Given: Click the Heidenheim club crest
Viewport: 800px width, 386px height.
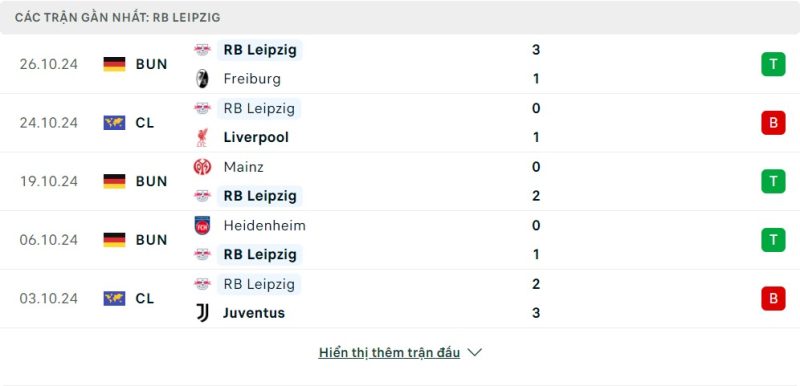Looking at the screenshot, I should (202, 225).
